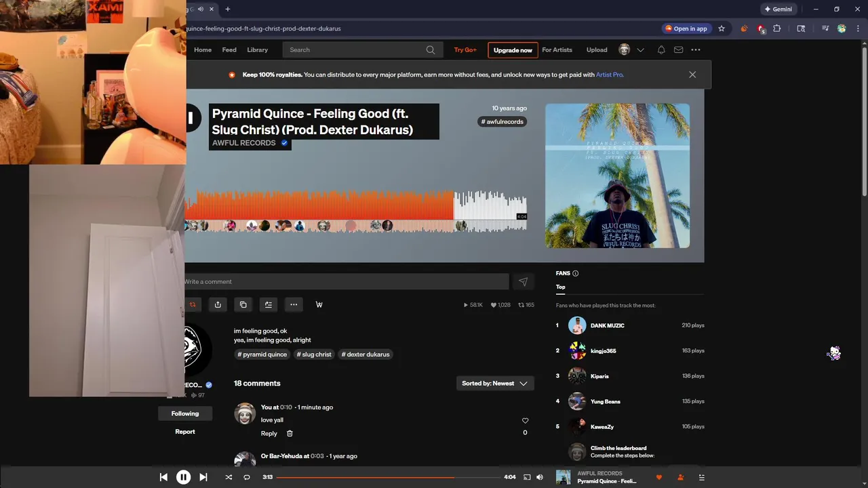Viewport: 868px width, 488px height.
Task: Open the Library tab
Action: [x=257, y=49]
